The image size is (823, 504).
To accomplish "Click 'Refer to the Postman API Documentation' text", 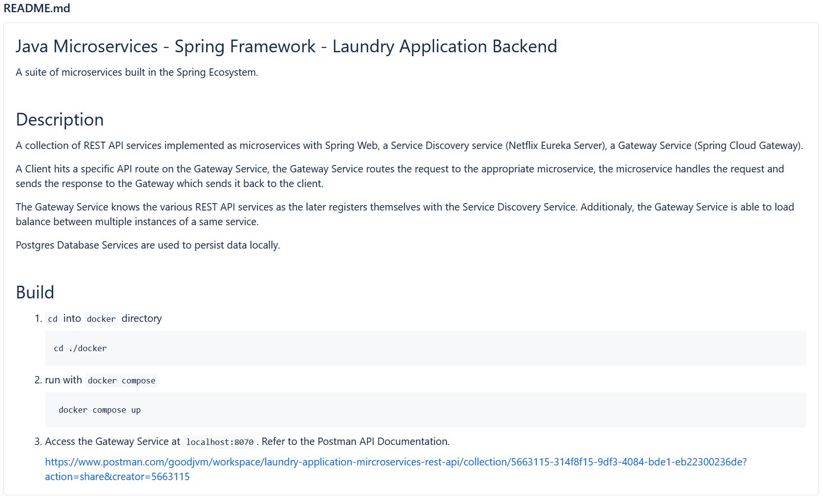I will point(355,441).
